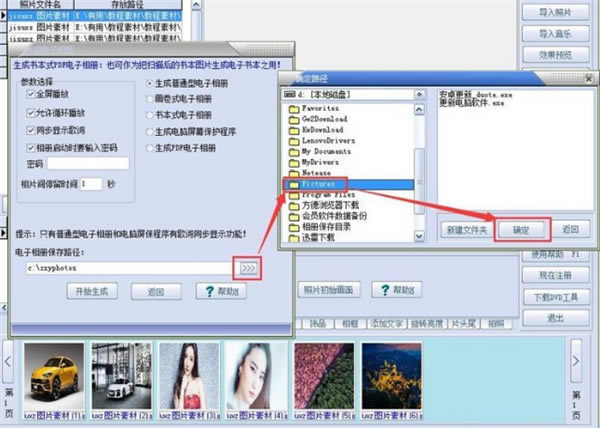Open the d: 本地磁盘 drive dropdown
Image resolution: width=600 pixels, height=428 pixels.
point(420,94)
